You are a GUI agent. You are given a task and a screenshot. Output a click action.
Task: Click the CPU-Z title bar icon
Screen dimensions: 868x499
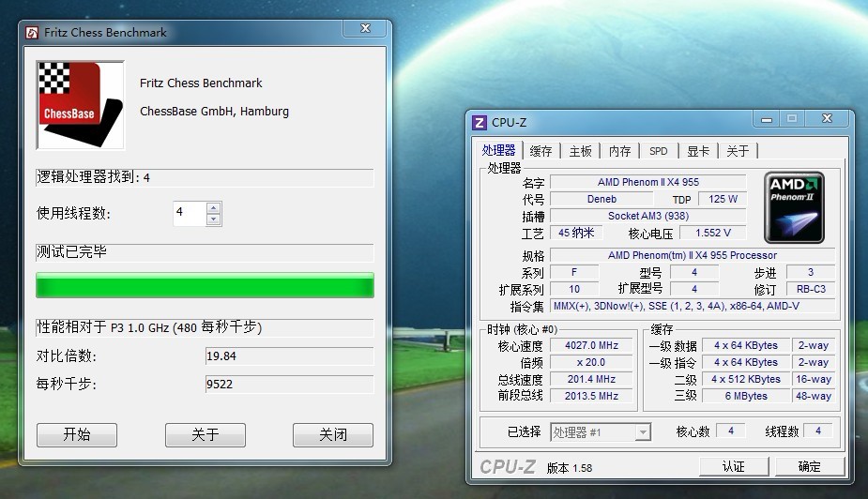tap(480, 122)
